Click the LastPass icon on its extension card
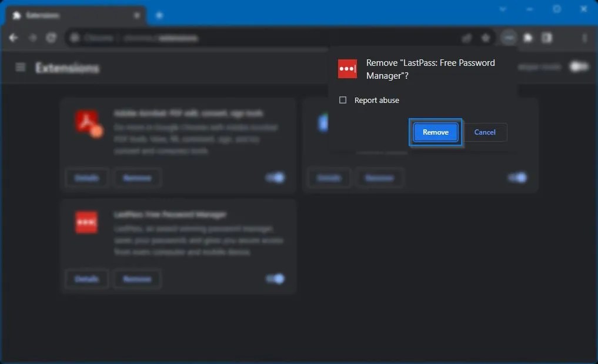The height and width of the screenshot is (364, 598). point(86,222)
